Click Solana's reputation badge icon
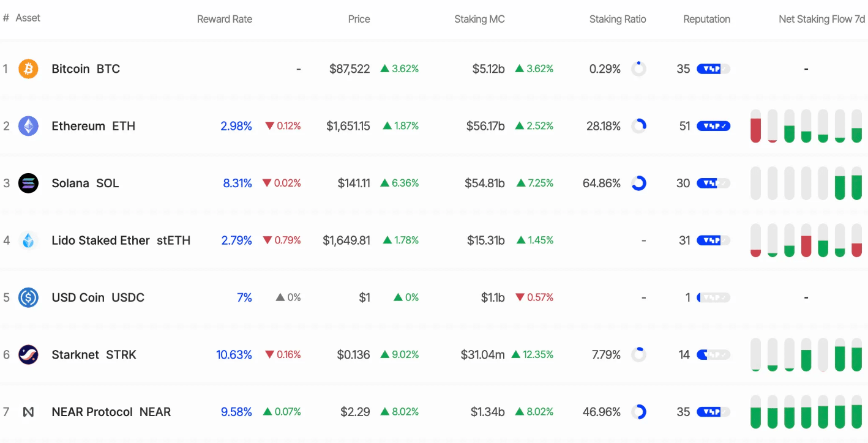The image size is (868, 443). point(714,183)
